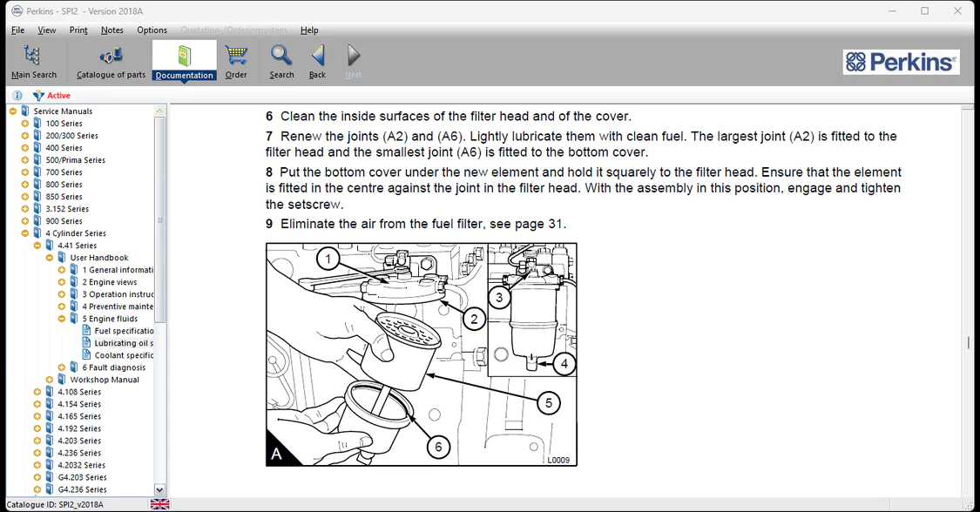Select Lubricating oil document in tree

point(123,343)
